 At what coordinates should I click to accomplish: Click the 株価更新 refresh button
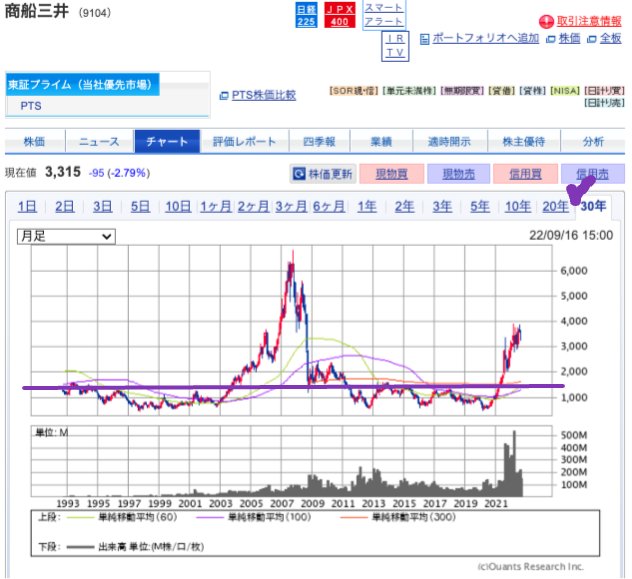(x=323, y=174)
